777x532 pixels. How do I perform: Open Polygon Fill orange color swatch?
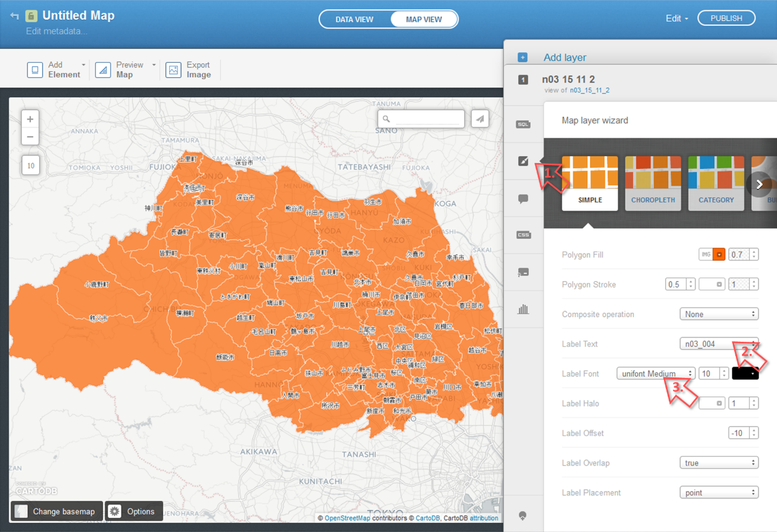click(x=719, y=255)
